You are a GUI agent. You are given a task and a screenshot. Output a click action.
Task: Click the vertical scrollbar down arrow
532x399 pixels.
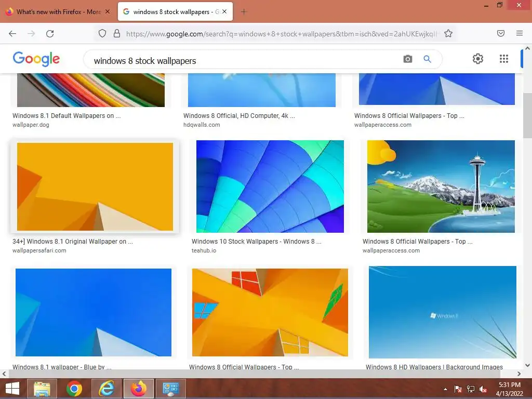(x=528, y=365)
